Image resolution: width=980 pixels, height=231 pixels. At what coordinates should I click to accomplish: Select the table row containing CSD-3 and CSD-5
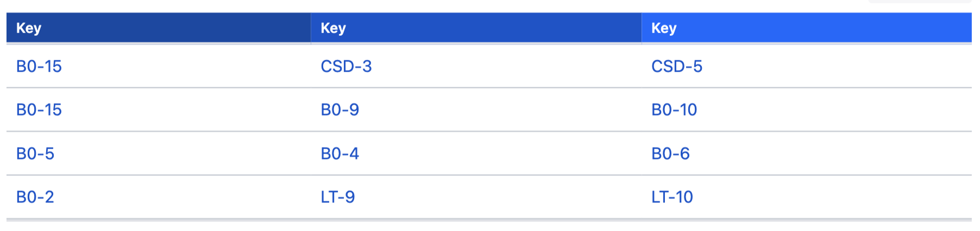(x=489, y=66)
